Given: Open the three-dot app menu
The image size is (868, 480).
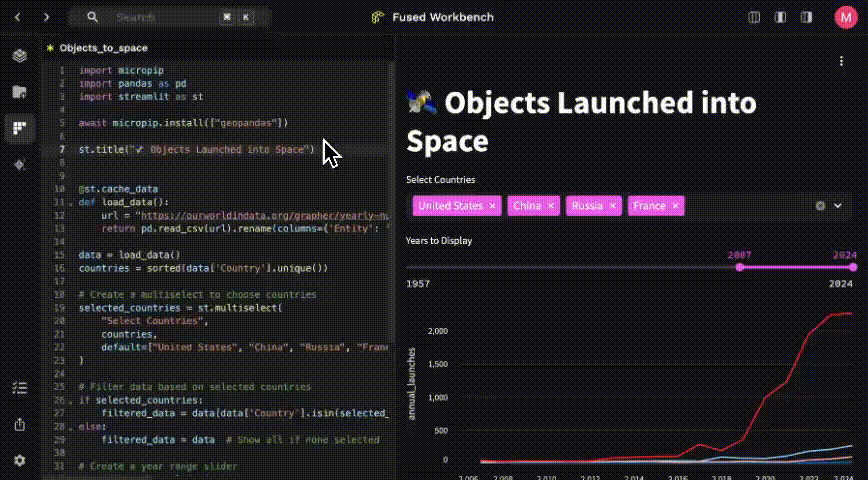Looking at the screenshot, I should [841, 61].
